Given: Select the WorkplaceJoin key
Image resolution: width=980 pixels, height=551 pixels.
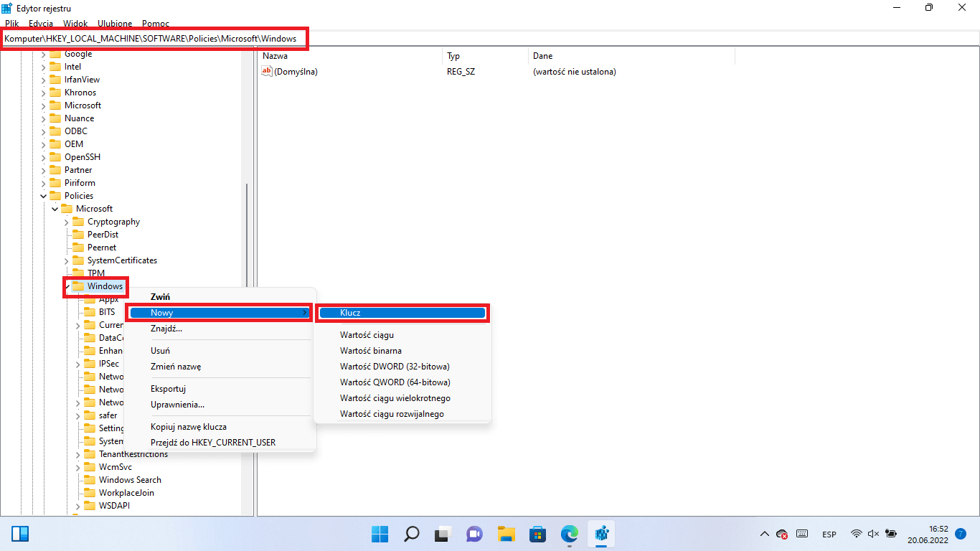Looking at the screenshot, I should pos(126,493).
